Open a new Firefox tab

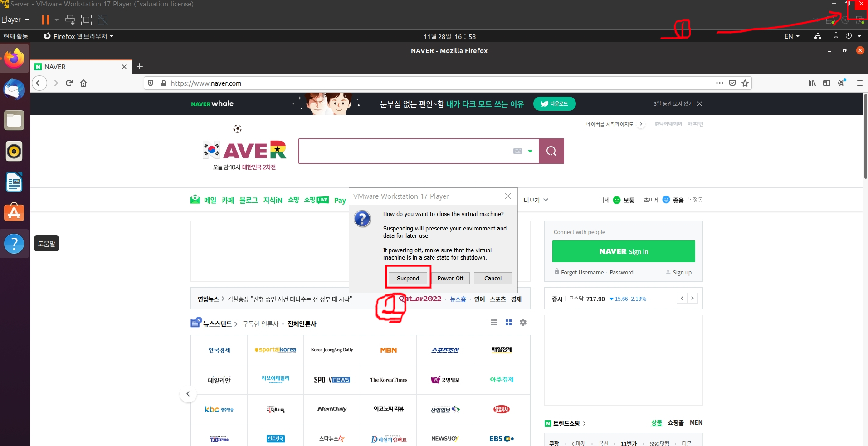[140, 66]
